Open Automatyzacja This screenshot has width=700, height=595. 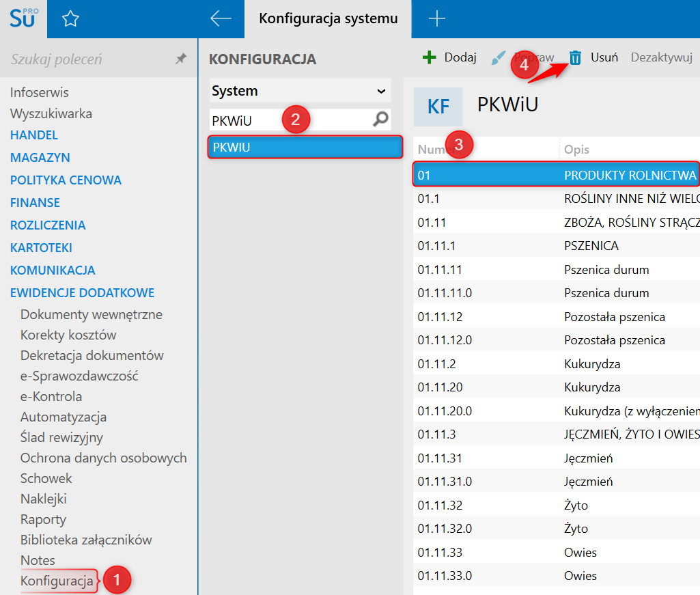(x=64, y=417)
